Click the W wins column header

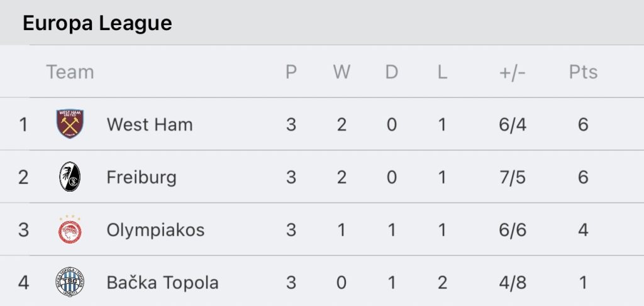pos(341,72)
